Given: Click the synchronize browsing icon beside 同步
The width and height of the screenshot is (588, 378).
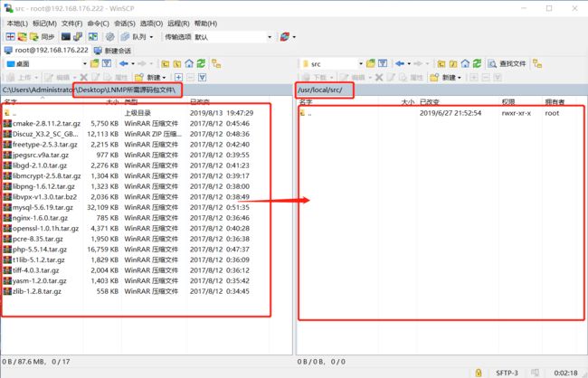Looking at the screenshot, I should tap(22, 37).
